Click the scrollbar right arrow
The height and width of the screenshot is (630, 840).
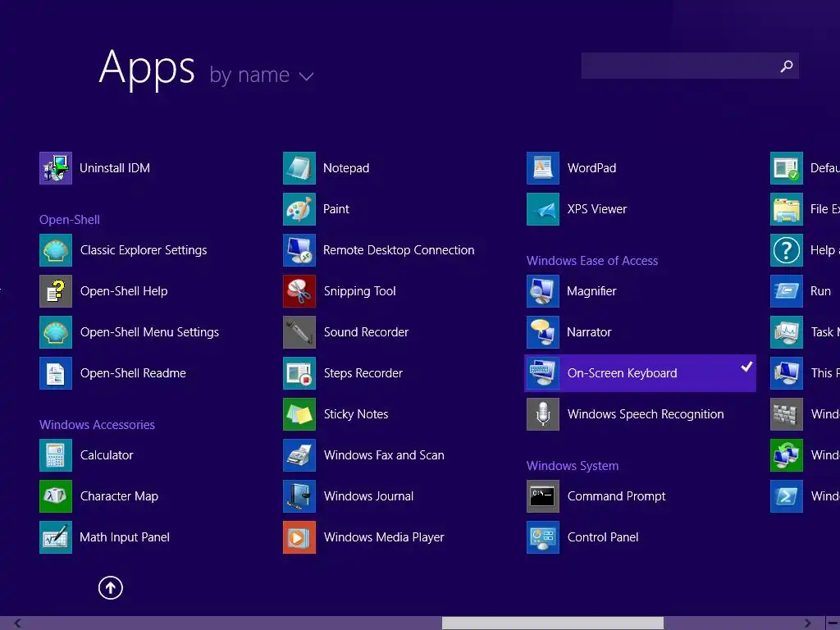click(x=807, y=623)
